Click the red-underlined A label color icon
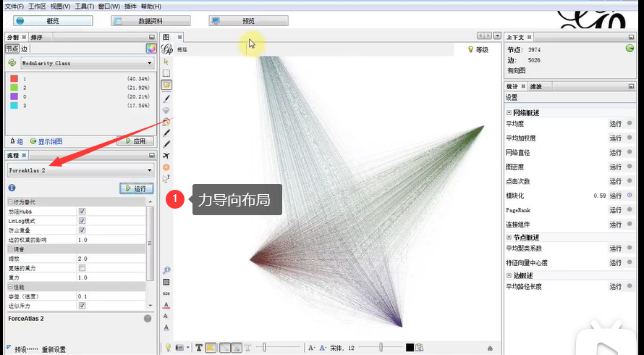Screen dimensions: 644x355 click(x=166, y=305)
